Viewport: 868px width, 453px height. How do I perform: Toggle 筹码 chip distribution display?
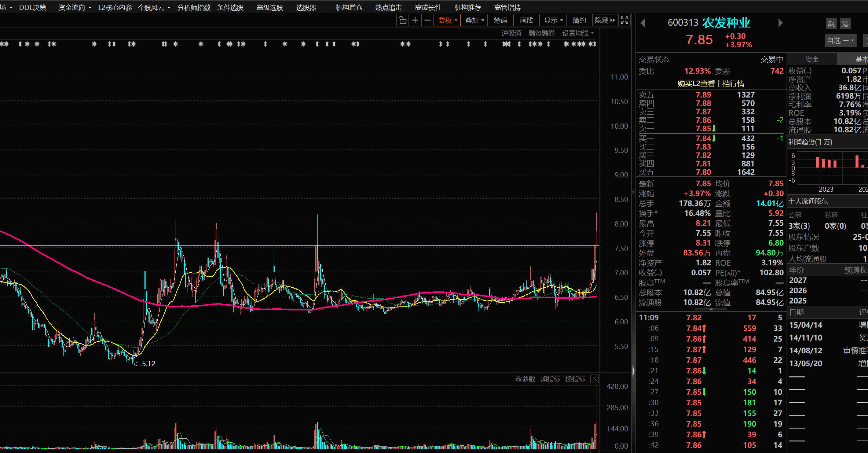click(500, 21)
